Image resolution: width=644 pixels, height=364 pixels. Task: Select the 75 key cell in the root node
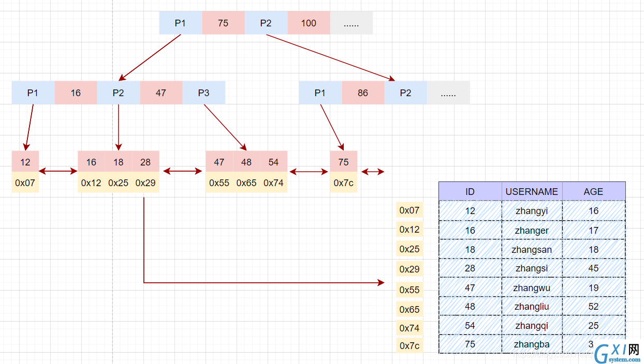tap(223, 23)
